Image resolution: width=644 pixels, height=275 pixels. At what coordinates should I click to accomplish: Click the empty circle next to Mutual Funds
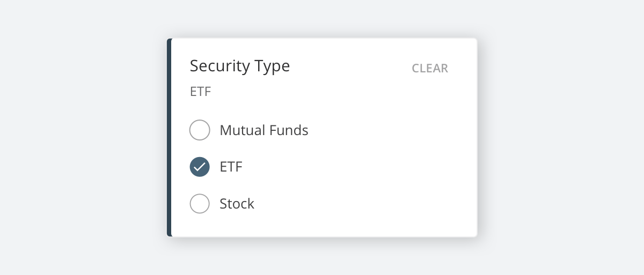[x=200, y=130]
